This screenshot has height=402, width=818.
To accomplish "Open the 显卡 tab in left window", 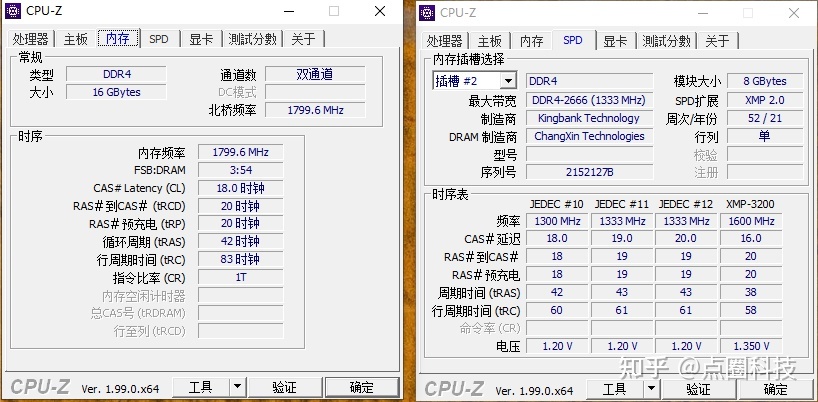I will pos(201,39).
